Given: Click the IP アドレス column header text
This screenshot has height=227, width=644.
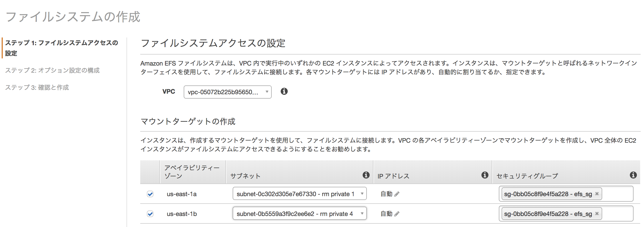Looking at the screenshot, I should tap(393, 176).
